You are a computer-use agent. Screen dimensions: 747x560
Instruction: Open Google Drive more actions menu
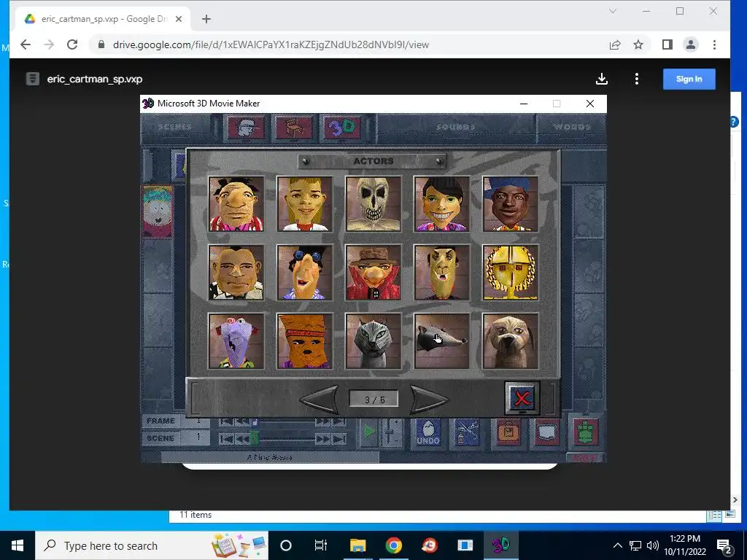coord(636,79)
